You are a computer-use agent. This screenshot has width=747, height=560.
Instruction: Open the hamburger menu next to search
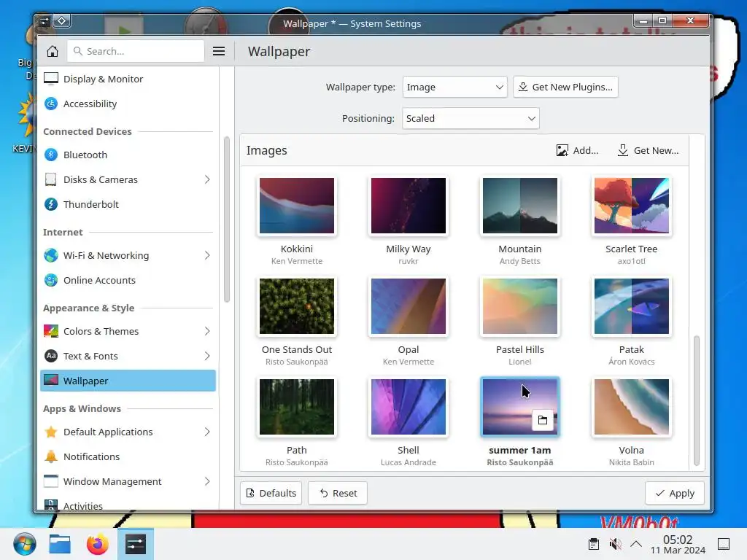point(219,51)
